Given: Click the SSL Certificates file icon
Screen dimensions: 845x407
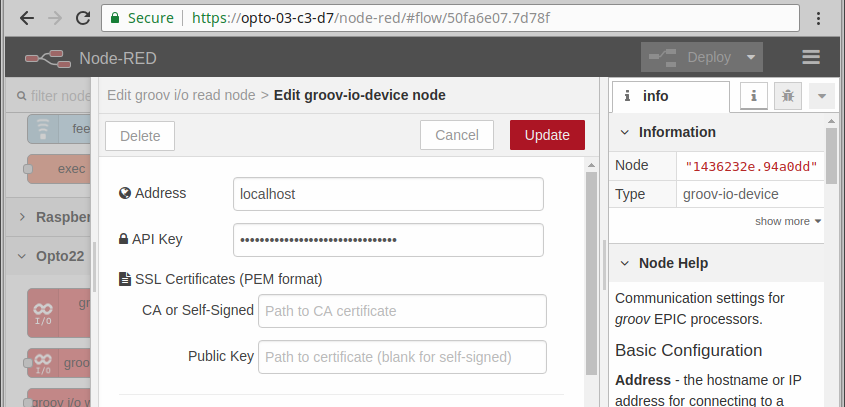Looking at the screenshot, I should coord(124,279).
